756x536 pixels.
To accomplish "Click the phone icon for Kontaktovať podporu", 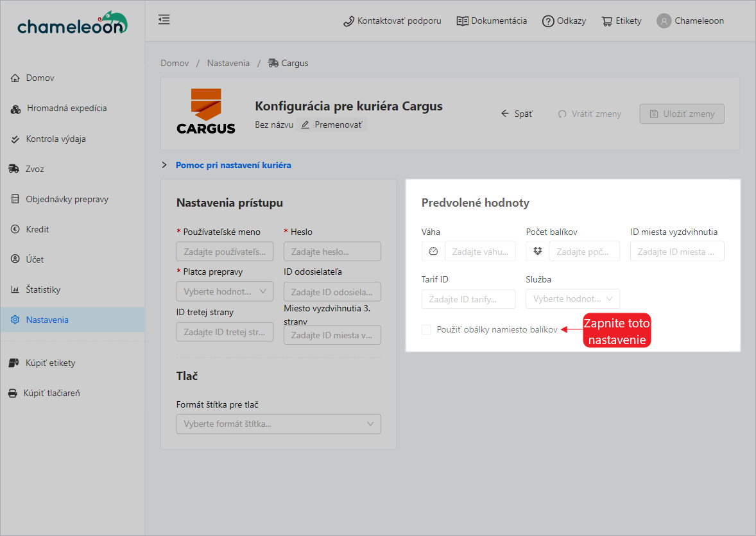I will coord(348,21).
